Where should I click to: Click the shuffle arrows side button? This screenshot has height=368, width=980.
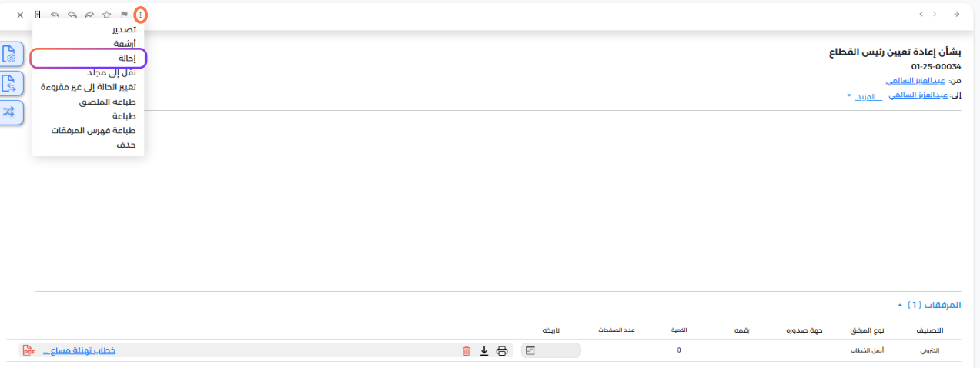pos(9,112)
